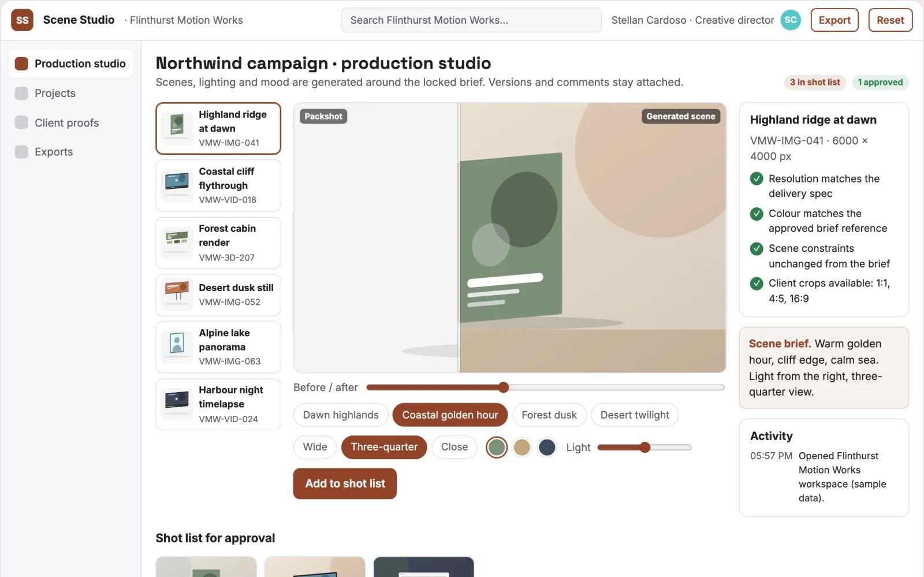Click the Production studio sidebar icon
Screen dimensions: 924x577
(x=21, y=64)
